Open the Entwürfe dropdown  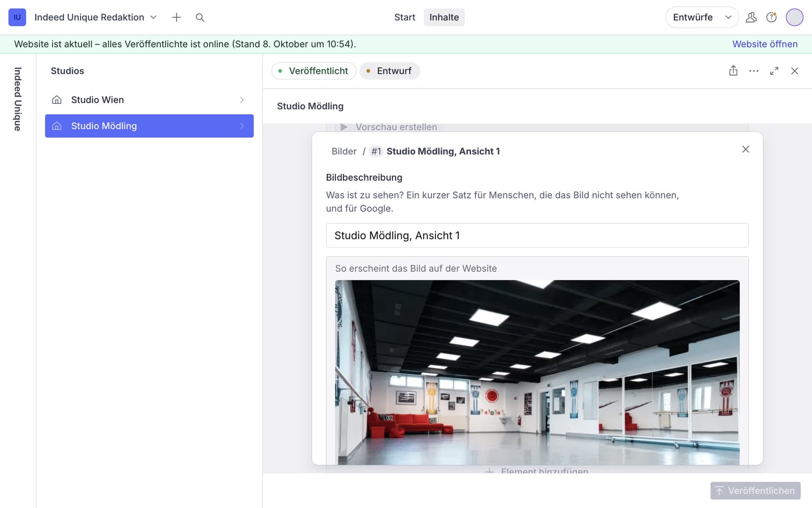pos(702,17)
